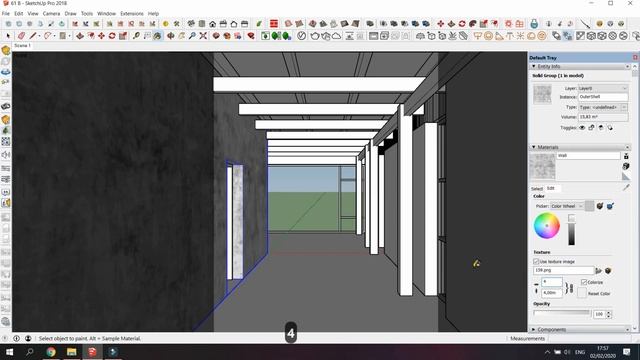Screen dimensions: 640x360
Task: Click the cloud icon in second toolbar row
Action: 336,36
